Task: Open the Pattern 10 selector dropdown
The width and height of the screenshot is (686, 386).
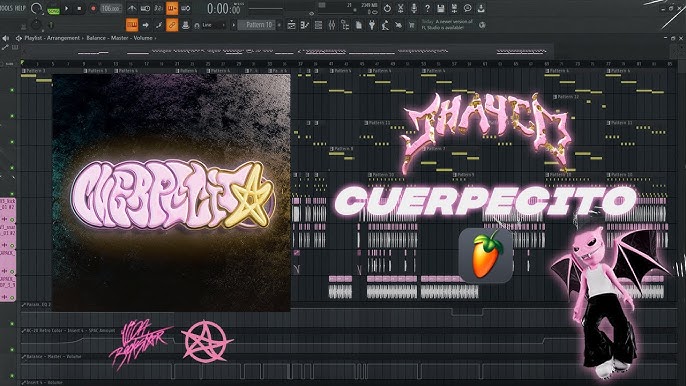Action: click(259, 25)
